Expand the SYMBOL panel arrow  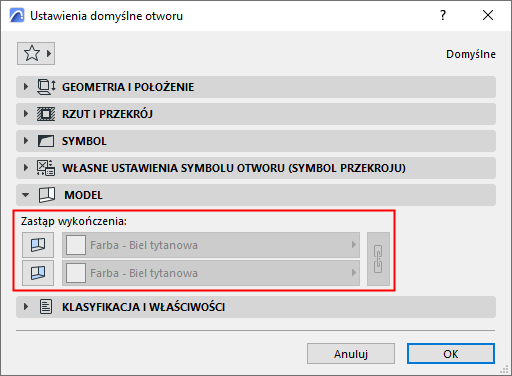pyautogui.click(x=26, y=141)
